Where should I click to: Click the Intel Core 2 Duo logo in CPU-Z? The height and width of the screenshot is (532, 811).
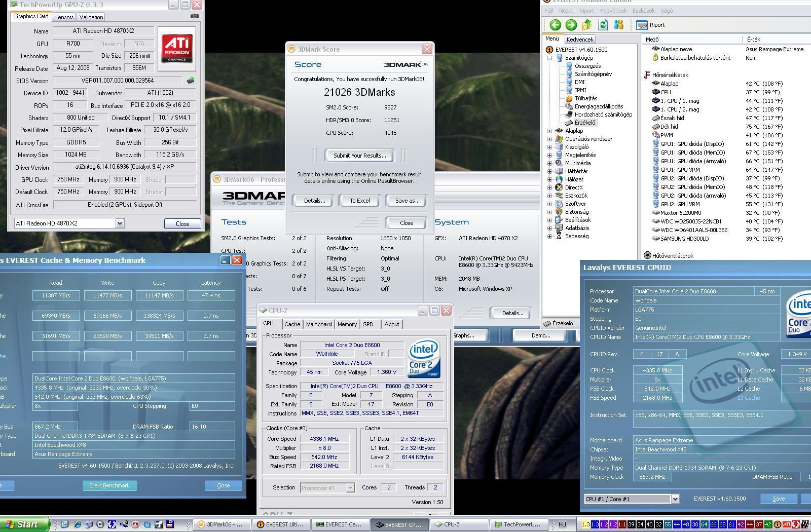[x=424, y=358]
